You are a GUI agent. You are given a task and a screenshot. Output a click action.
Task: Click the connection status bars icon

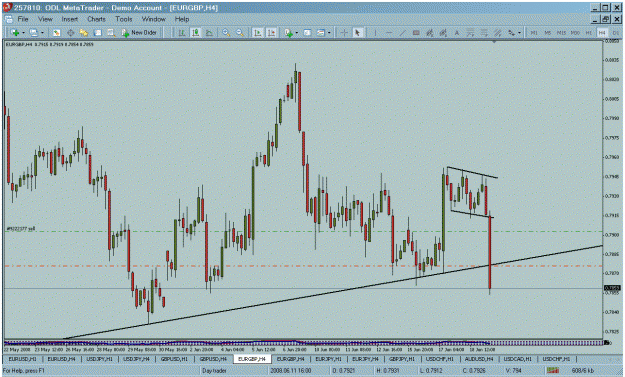[x=552, y=371]
